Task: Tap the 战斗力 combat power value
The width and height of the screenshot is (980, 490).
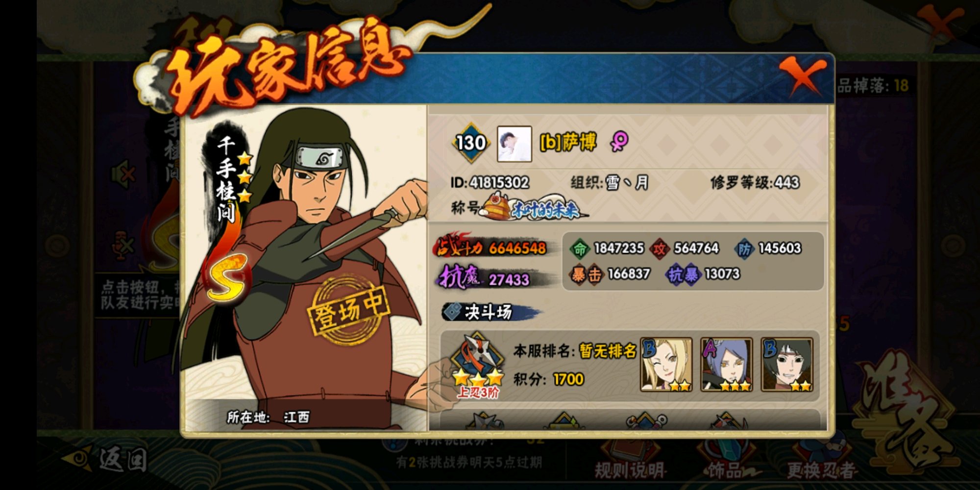Action: click(x=517, y=248)
